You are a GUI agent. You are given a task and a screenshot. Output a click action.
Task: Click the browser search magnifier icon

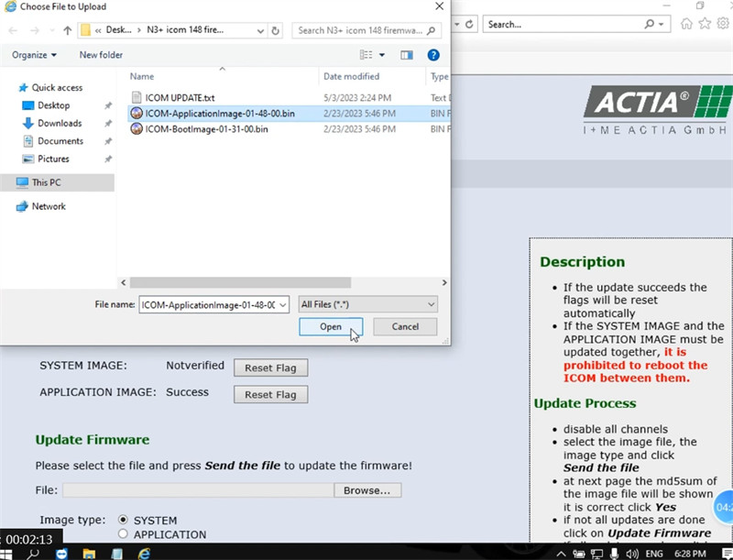650,24
